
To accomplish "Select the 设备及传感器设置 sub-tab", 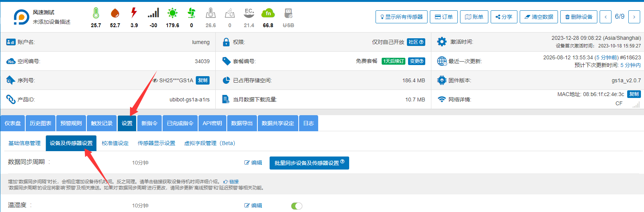I will click(71, 143).
